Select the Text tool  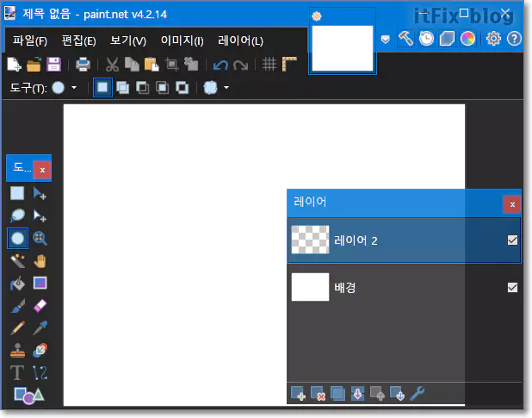click(17, 373)
